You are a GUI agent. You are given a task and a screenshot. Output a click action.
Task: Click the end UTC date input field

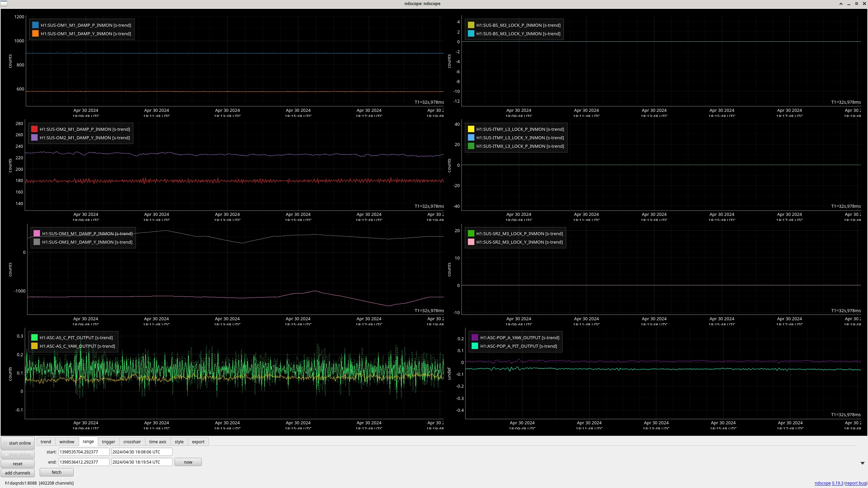coord(142,462)
